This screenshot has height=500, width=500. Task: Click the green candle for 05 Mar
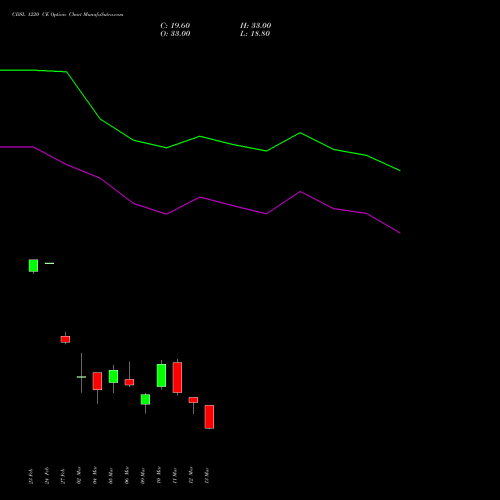(x=113, y=376)
